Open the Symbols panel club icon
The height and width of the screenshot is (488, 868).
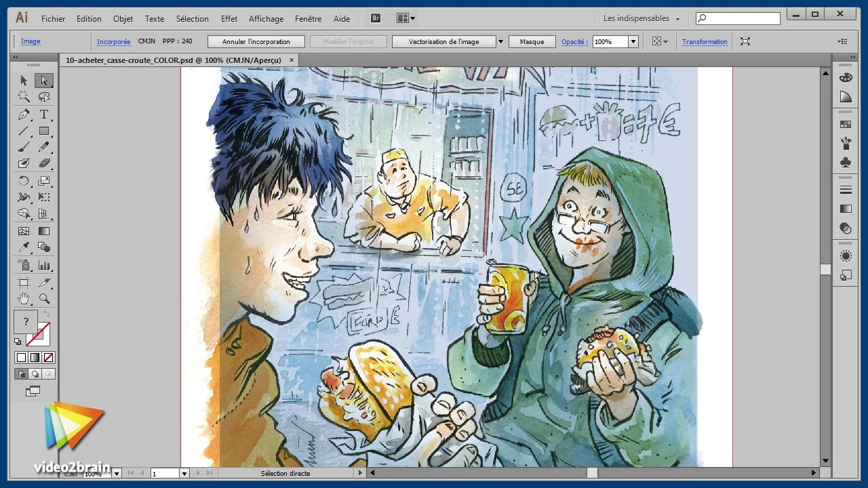(x=846, y=162)
